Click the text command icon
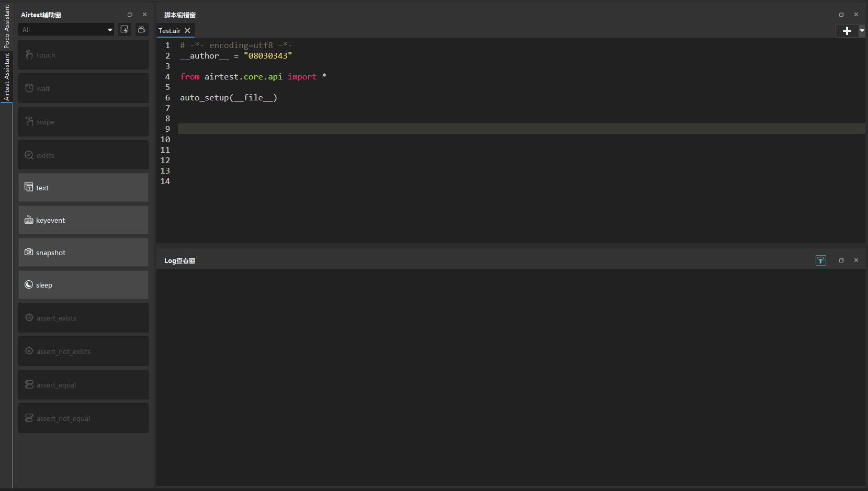868x491 pixels. (29, 187)
